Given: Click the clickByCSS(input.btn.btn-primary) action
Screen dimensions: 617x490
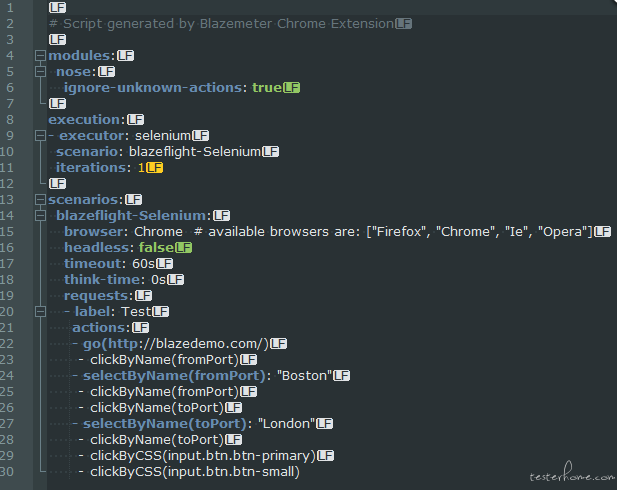Looking at the screenshot, I should (203, 456).
